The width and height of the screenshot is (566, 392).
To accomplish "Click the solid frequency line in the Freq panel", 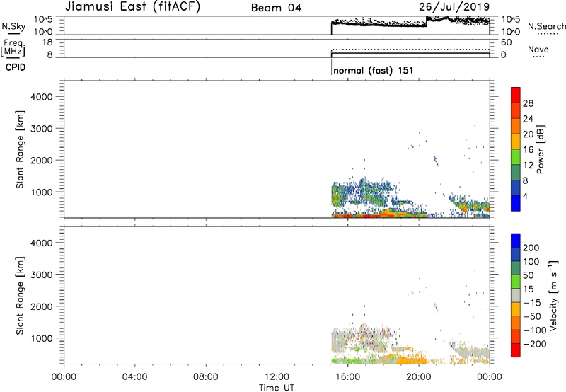I will [410, 53].
